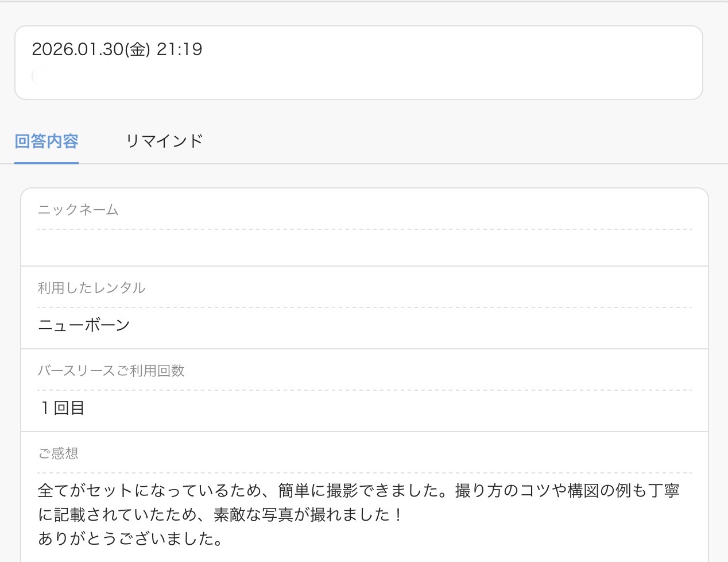Image resolution: width=728 pixels, height=562 pixels.
Task: Click the バースリースご利用回数 label
Action: click(111, 371)
